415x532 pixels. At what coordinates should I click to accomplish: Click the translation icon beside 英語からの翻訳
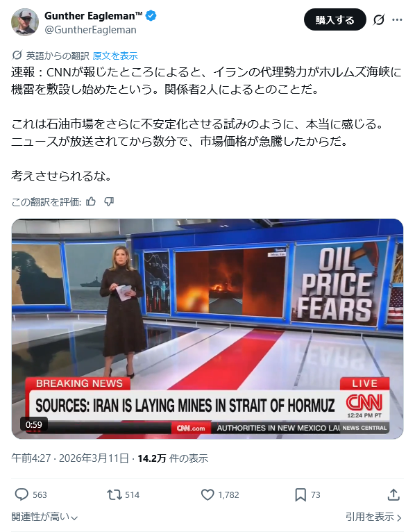[17, 56]
